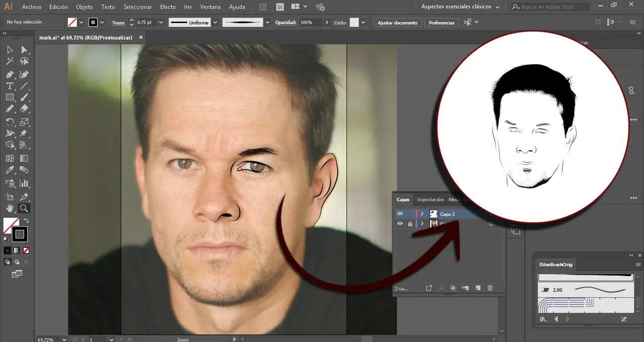
Task: Choose the Lasso tool
Action: tap(24, 61)
